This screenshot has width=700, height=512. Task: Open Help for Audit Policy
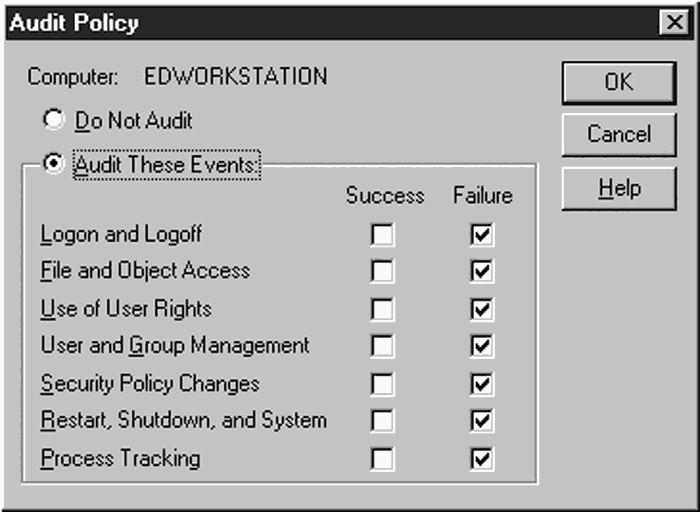619,188
